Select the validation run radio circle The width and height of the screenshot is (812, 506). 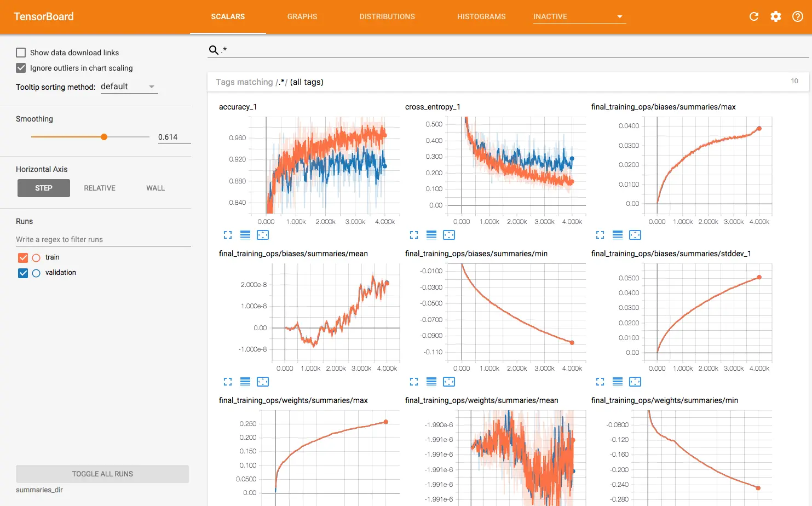(x=36, y=273)
